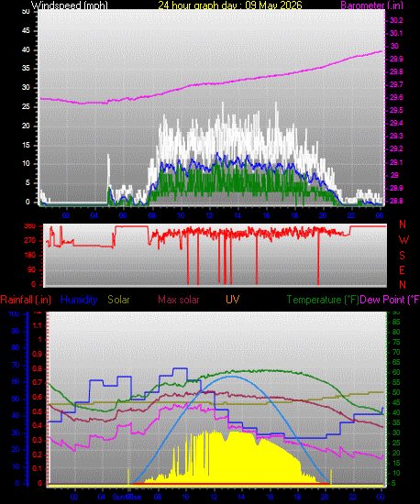Click the 30 value on barometer axis

click(x=394, y=46)
